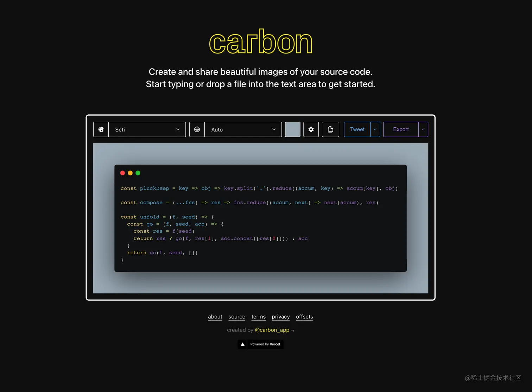
Task: Click the 'const unfold' code line
Action: (167, 217)
